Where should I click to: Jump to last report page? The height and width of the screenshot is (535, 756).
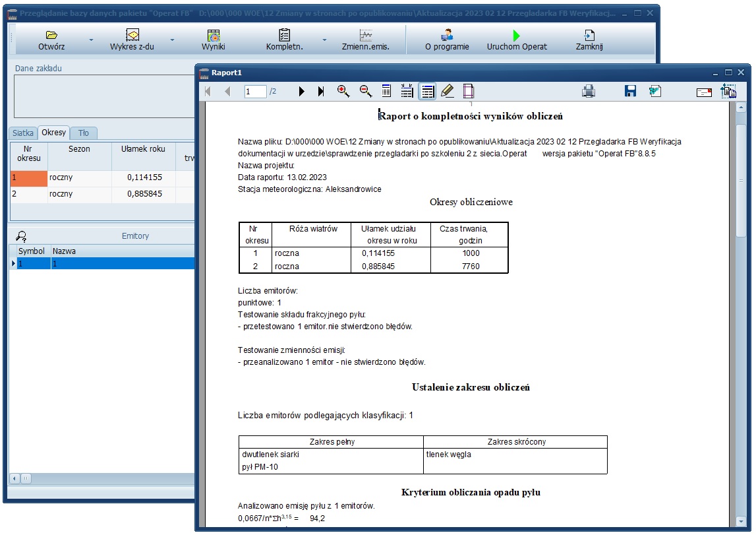[321, 92]
